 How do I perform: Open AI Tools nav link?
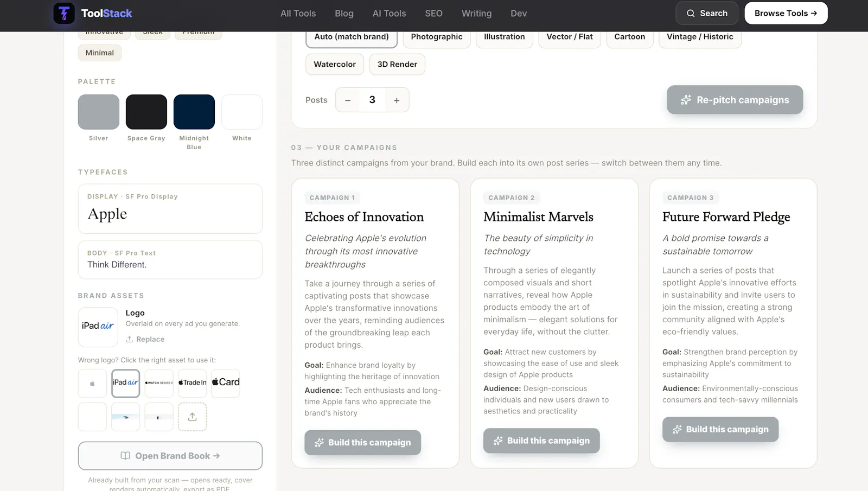tap(389, 13)
